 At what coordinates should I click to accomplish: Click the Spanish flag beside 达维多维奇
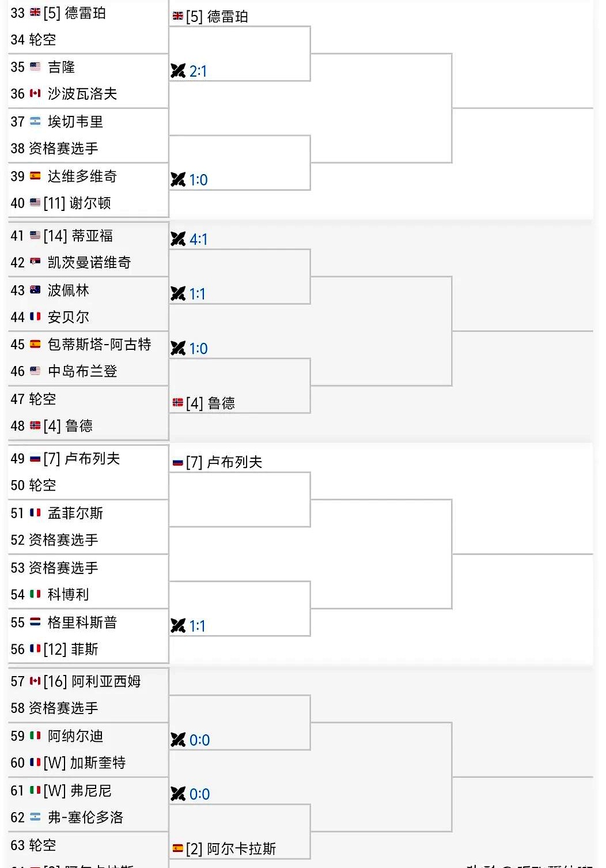coord(35,176)
